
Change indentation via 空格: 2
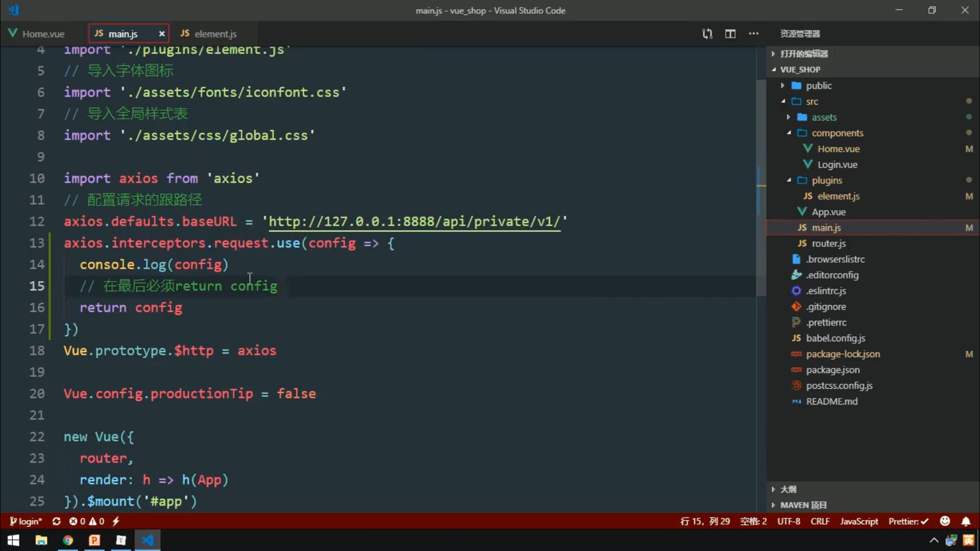tap(753, 521)
